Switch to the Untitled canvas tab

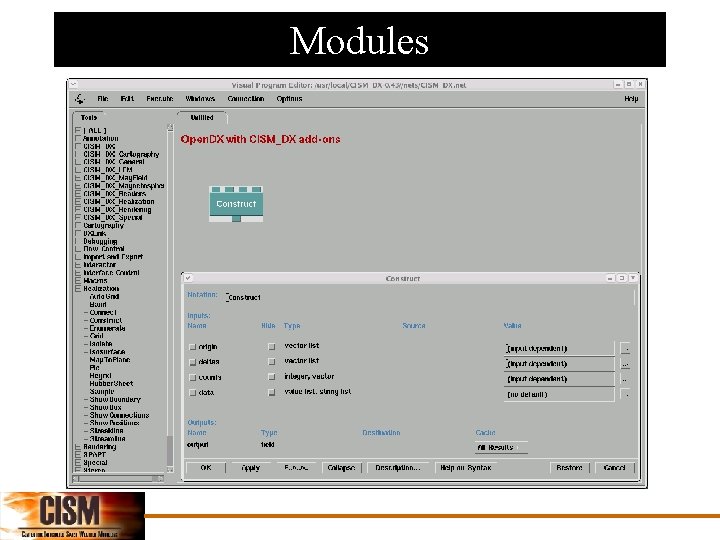tap(202, 118)
